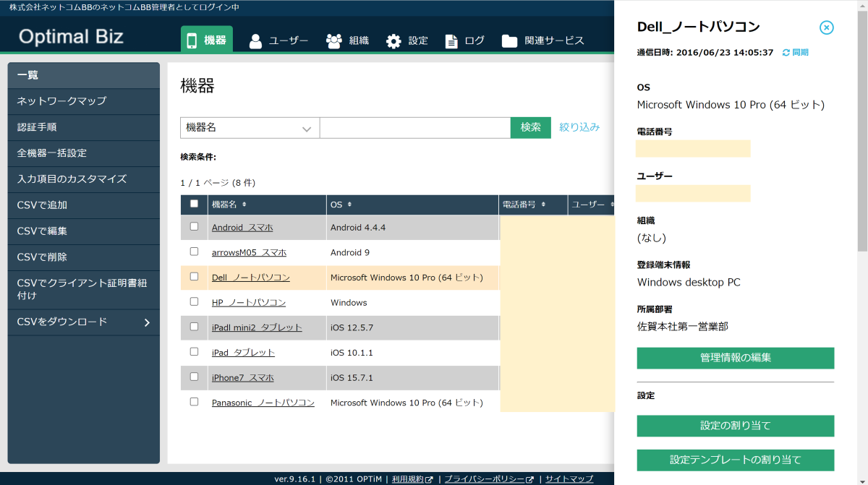Image resolution: width=868 pixels, height=485 pixels.
Task: Open the プライバシーポリシー footer link
Action: click(x=489, y=479)
